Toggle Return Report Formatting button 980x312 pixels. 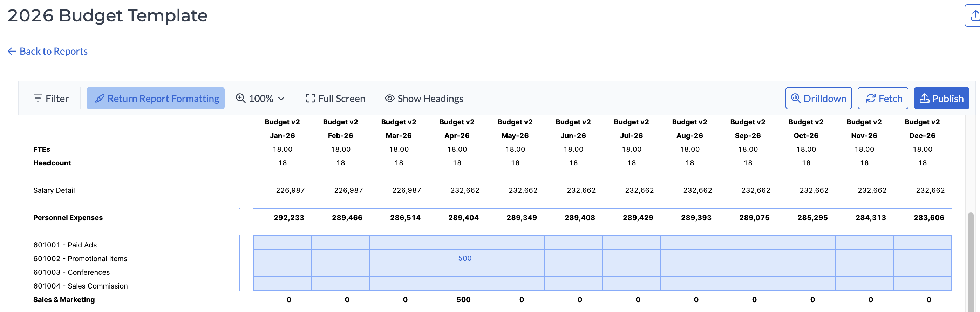[x=155, y=99]
